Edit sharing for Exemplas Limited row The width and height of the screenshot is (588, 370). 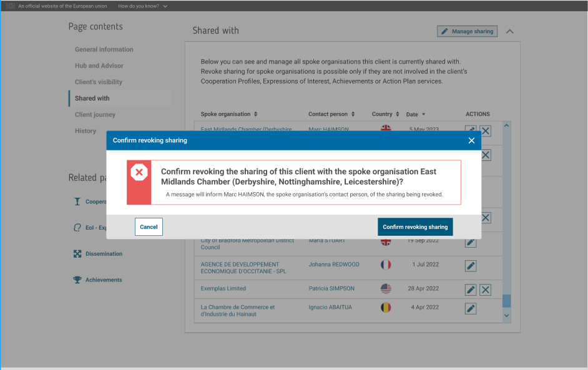tap(471, 290)
